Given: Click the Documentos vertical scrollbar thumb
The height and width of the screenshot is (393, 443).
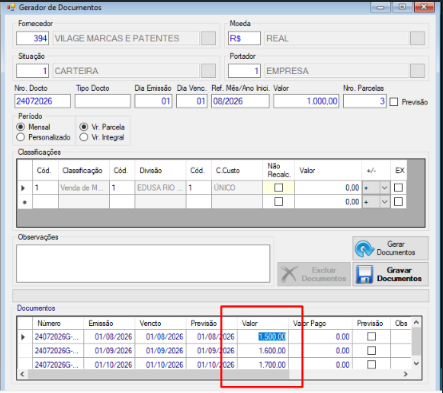Looking at the screenshot, I should pos(416,341).
